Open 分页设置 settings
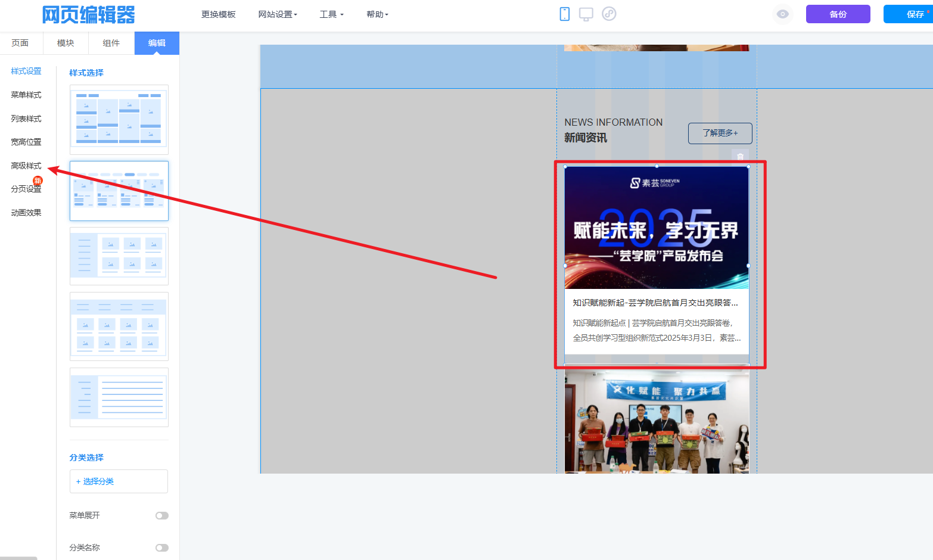 click(x=26, y=189)
